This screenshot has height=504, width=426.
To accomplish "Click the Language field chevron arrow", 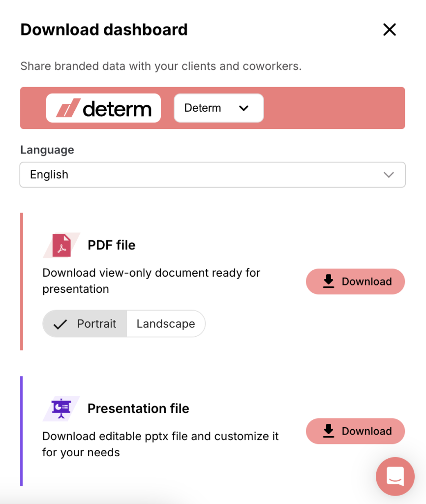I will [389, 175].
